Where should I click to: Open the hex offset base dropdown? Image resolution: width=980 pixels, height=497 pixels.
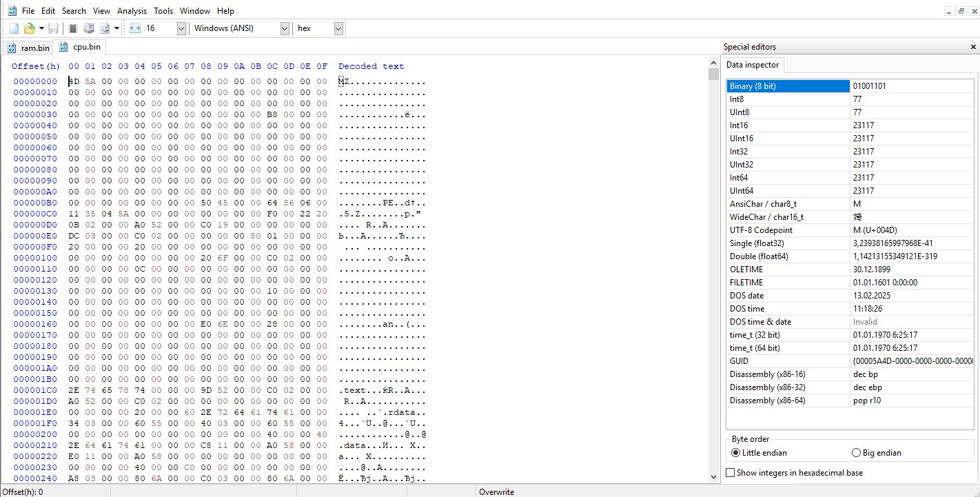(338, 28)
